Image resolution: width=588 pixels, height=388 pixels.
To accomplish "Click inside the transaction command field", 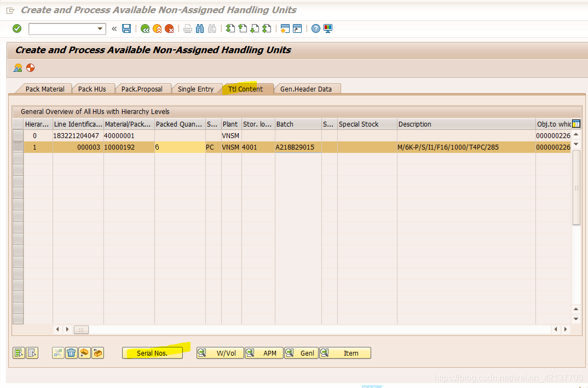I will coord(62,29).
